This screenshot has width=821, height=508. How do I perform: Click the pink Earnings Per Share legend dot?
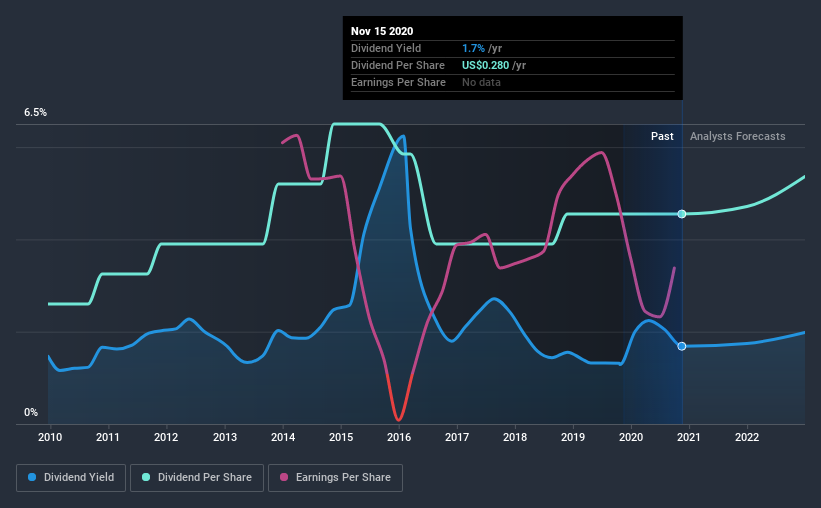click(x=284, y=477)
